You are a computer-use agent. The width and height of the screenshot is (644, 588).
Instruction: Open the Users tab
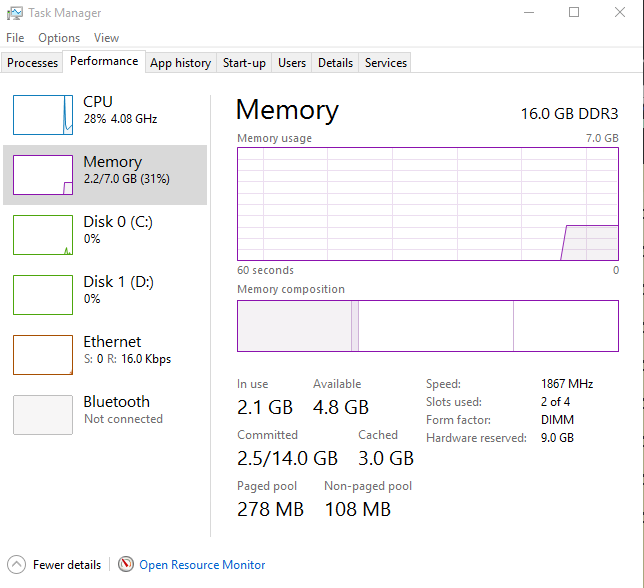click(292, 63)
